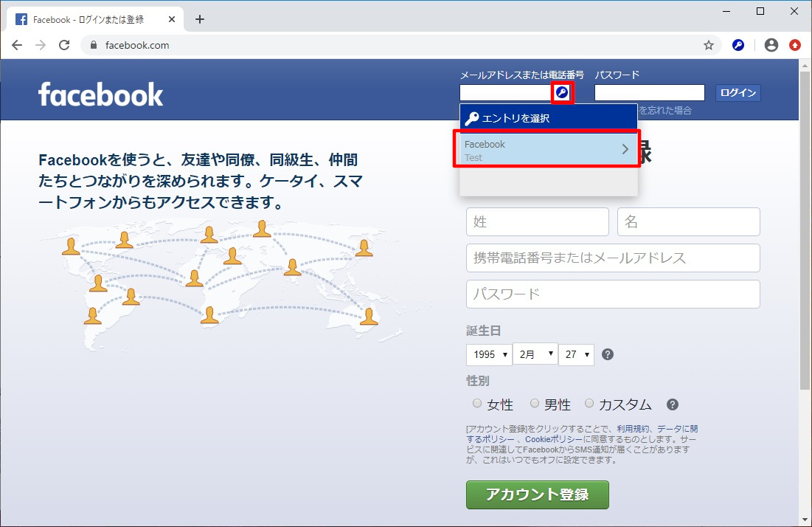
Task: Bookmark this page with the star icon
Action: (x=709, y=45)
